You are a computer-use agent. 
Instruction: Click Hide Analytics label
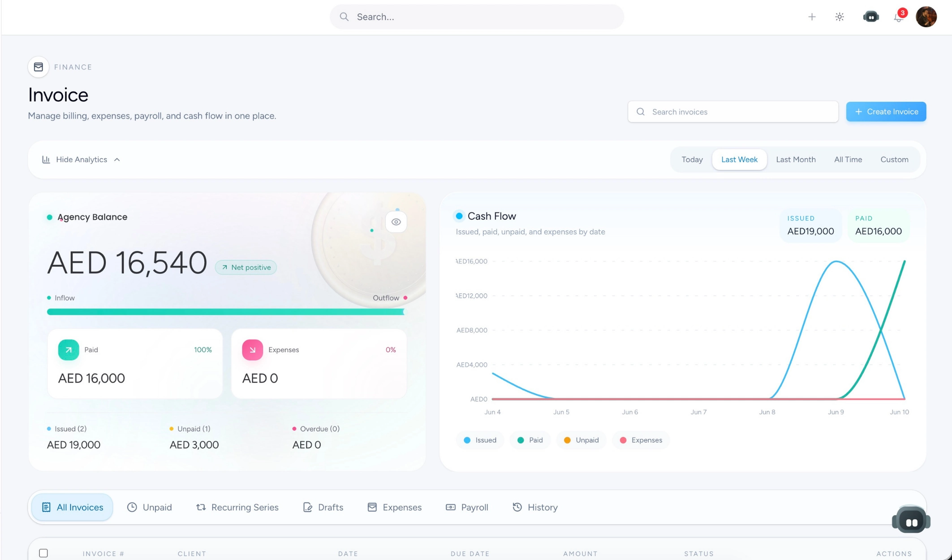tap(82, 159)
